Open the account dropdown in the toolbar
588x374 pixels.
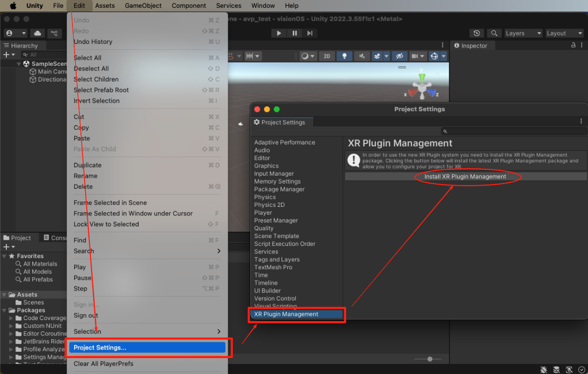pyautogui.click(x=16, y=33)
